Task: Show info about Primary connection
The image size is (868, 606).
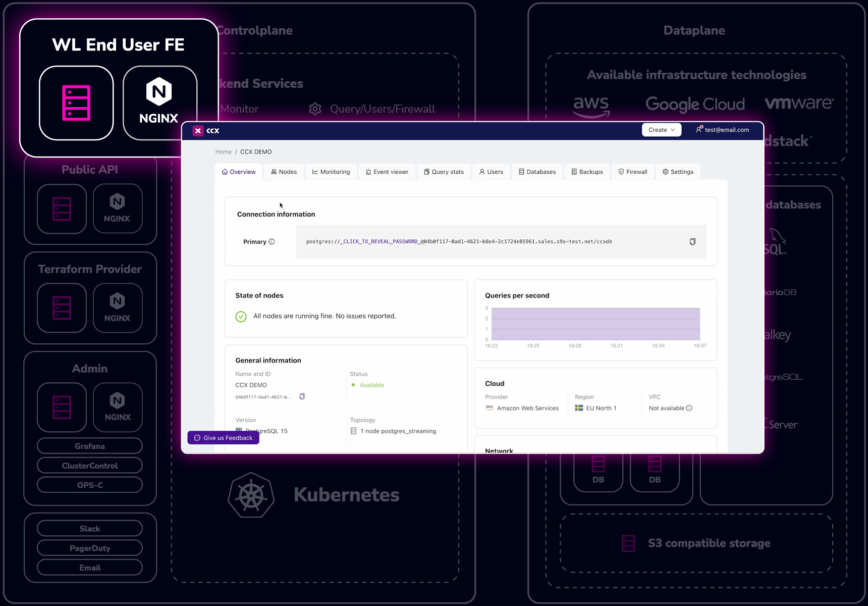Action: 272,241
